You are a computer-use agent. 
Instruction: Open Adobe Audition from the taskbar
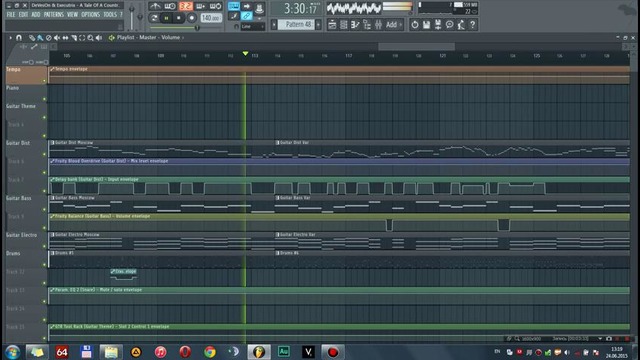coord(284,352)
